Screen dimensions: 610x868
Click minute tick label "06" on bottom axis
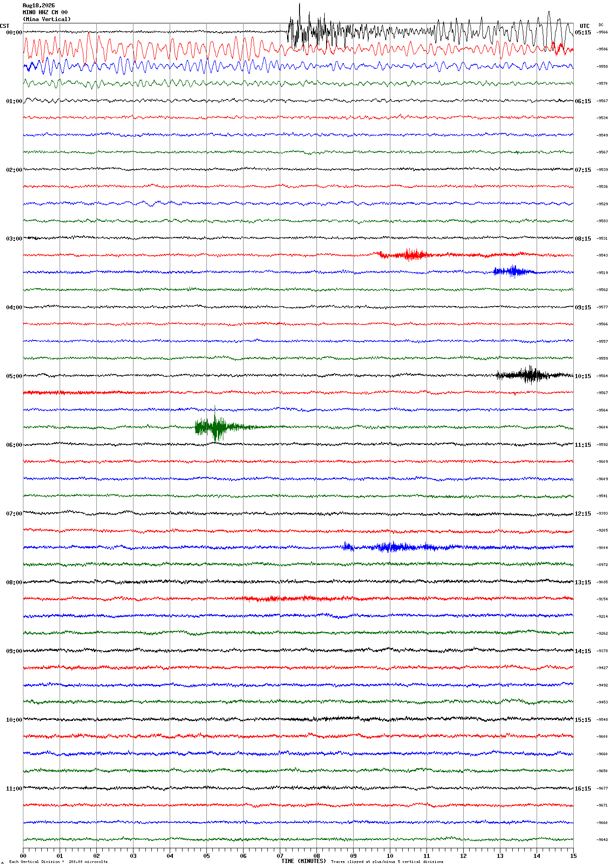[x=243, y=856]
